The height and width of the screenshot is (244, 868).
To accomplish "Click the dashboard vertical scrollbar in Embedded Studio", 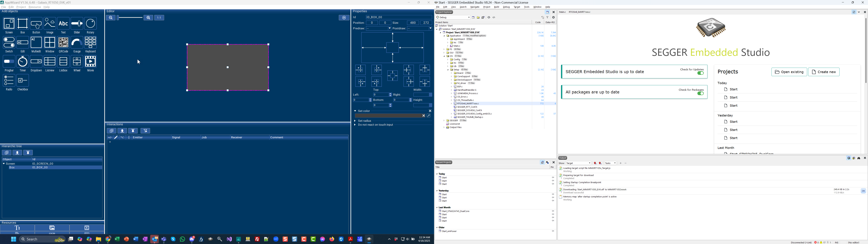I will click(x=866, y=51).
